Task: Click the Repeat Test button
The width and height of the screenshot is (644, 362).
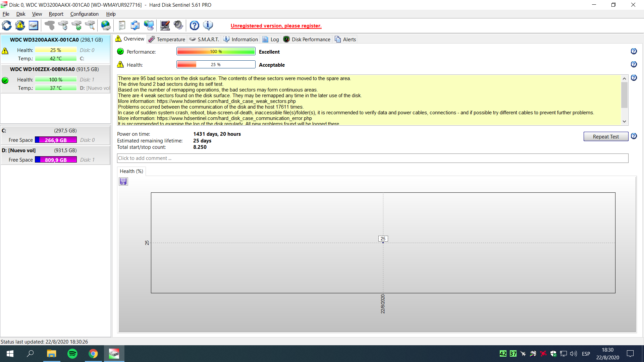Action: tap(606, 136)
